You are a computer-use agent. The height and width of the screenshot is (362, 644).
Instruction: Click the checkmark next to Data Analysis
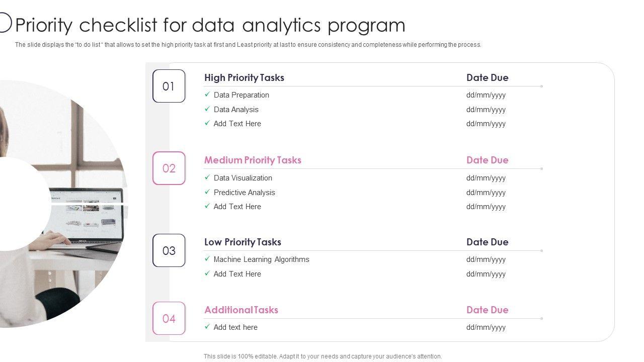(207, 109)
